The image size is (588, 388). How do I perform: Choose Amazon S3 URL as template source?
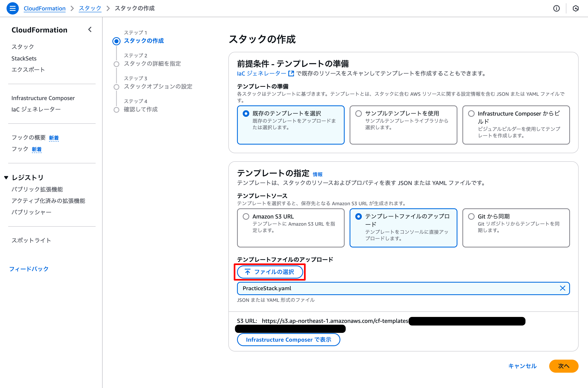246,216
